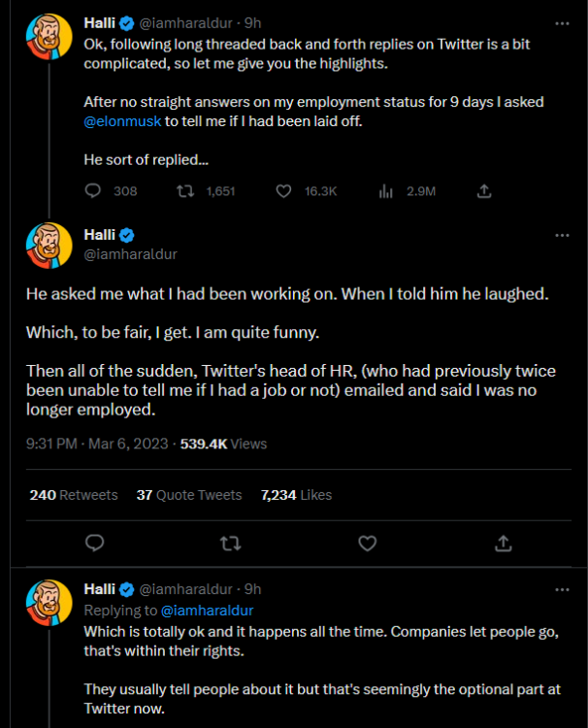588x728 pixels.
Task: Open Halli's avatar on the first tweet
Action: click(49, 35)
